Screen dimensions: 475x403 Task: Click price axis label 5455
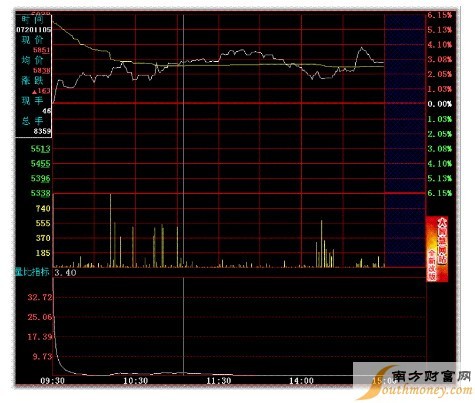click(x=40, y=164)
